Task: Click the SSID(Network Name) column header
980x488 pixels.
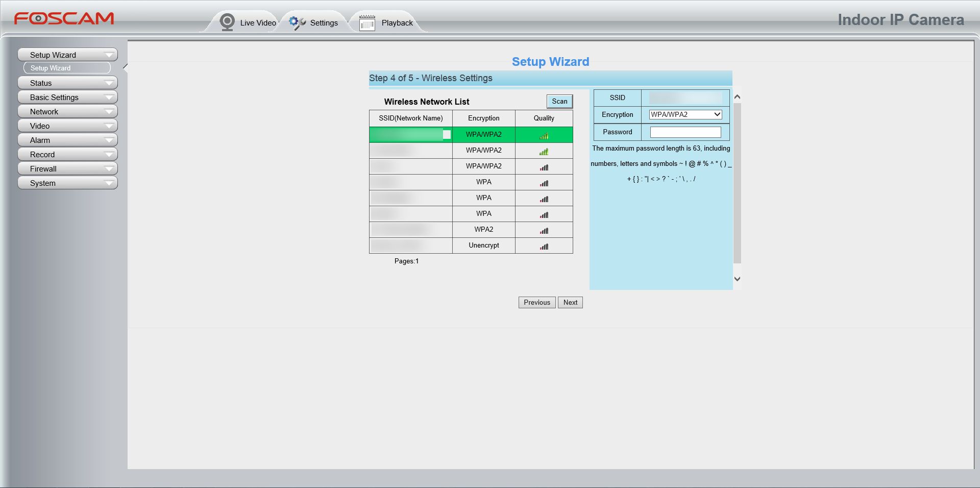Action: click(x=411, y=118)
